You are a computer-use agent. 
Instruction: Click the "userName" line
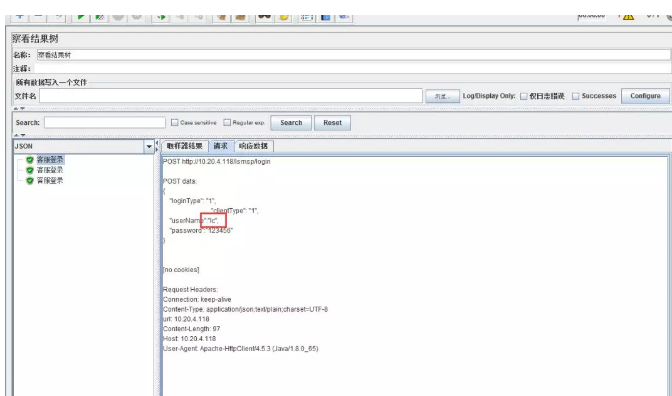[194, 220]
